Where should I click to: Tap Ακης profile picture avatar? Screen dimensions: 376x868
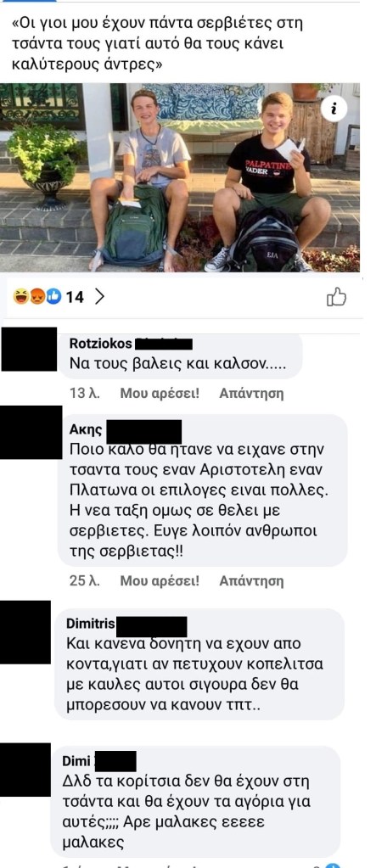click(x=31, y=433)
